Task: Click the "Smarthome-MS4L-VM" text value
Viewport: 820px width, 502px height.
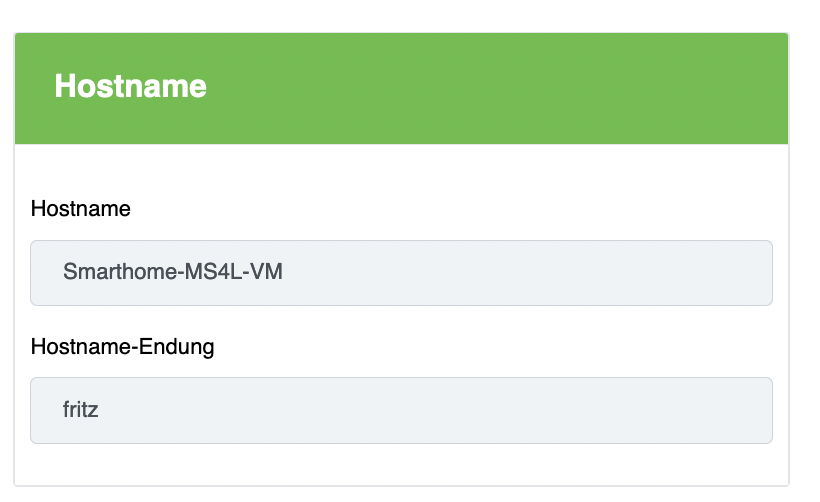Action: (x=172, y=272)
